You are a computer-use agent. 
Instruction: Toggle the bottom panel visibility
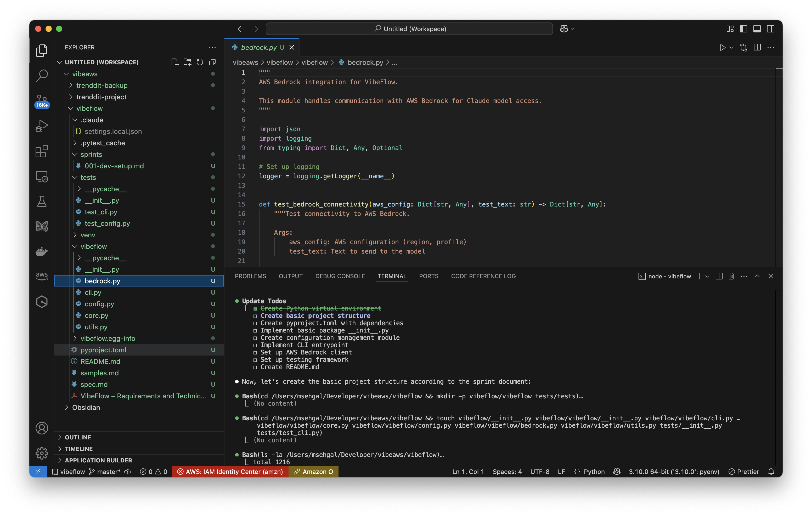click(757, 29)
